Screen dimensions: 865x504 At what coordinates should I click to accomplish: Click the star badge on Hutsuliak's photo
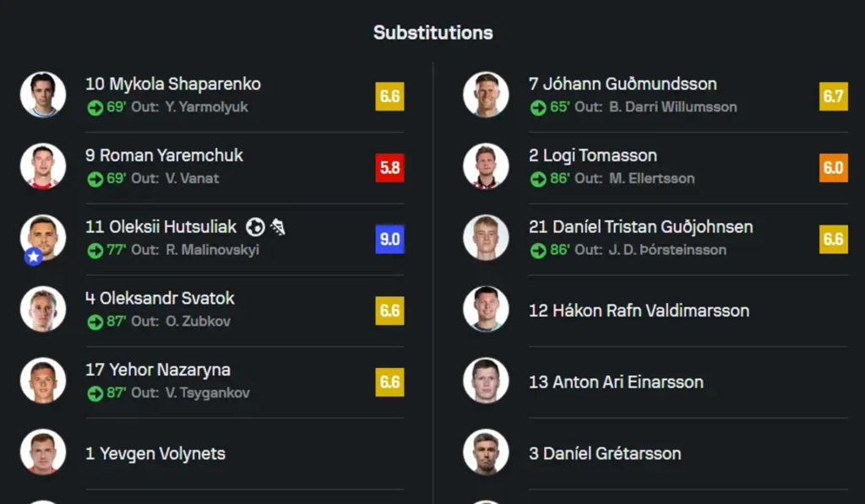tap(34, 257)
